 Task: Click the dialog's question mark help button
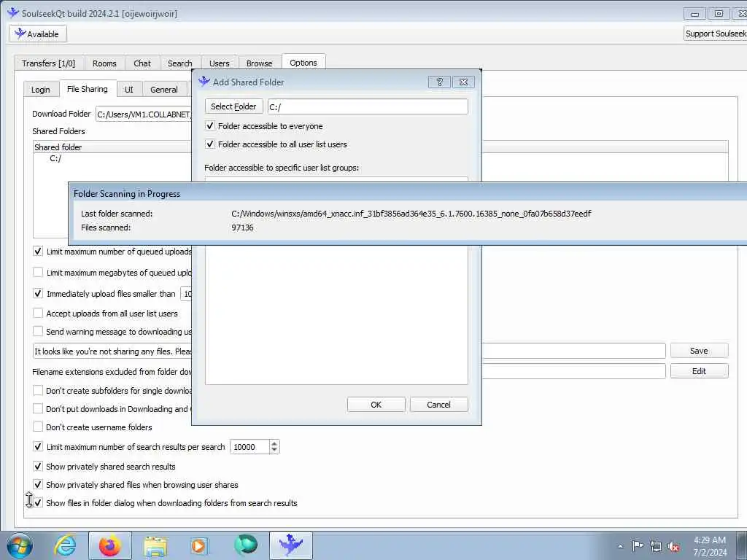pyautogui.click(x=440, y=82)
